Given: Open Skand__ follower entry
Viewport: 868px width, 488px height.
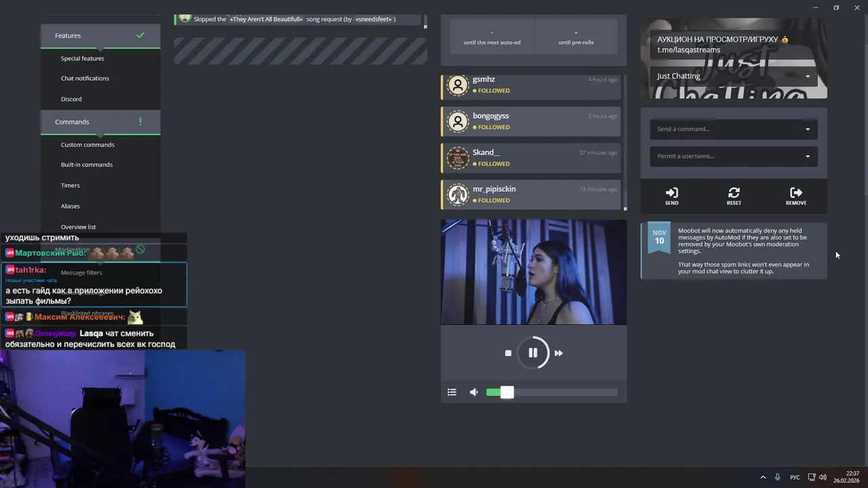Looking at the screenshot, I should [x=531, y=158].
